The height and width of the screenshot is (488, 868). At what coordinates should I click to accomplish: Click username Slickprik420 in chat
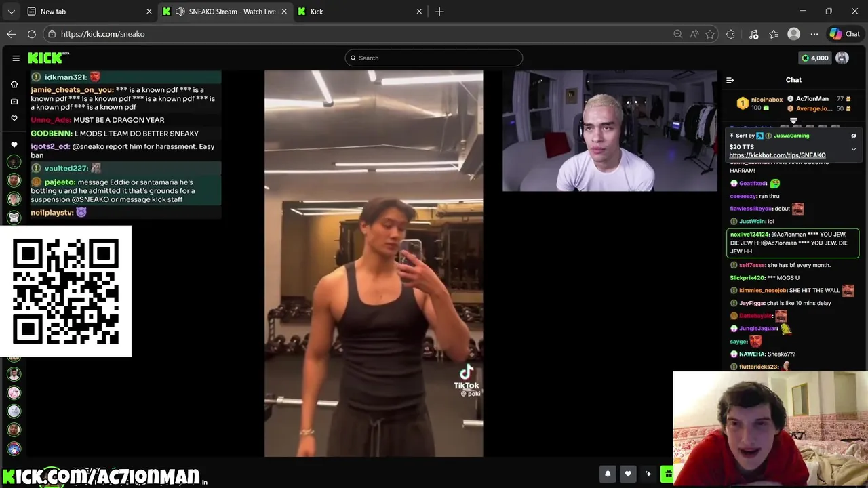pos(747,278)
